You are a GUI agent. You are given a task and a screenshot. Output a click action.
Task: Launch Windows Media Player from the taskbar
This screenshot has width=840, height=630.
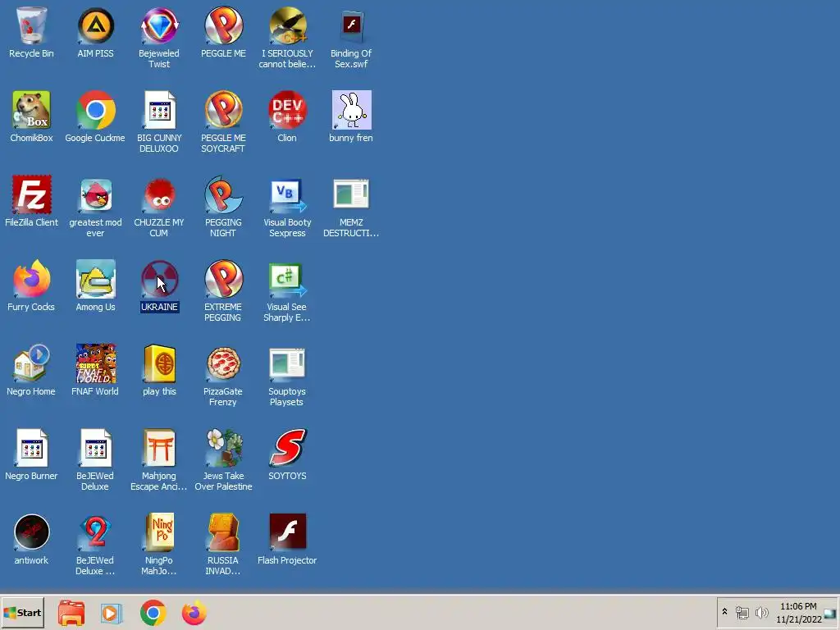point(112,613)
